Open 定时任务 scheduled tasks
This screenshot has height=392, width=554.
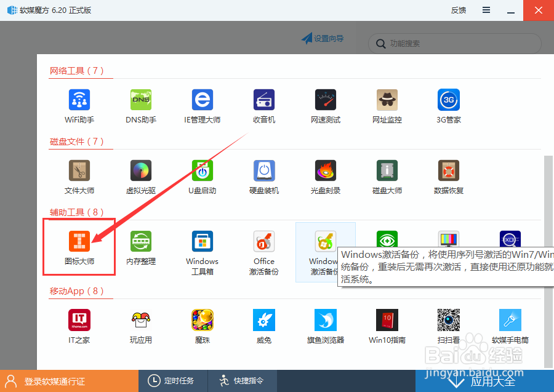(x=173, y=381)
